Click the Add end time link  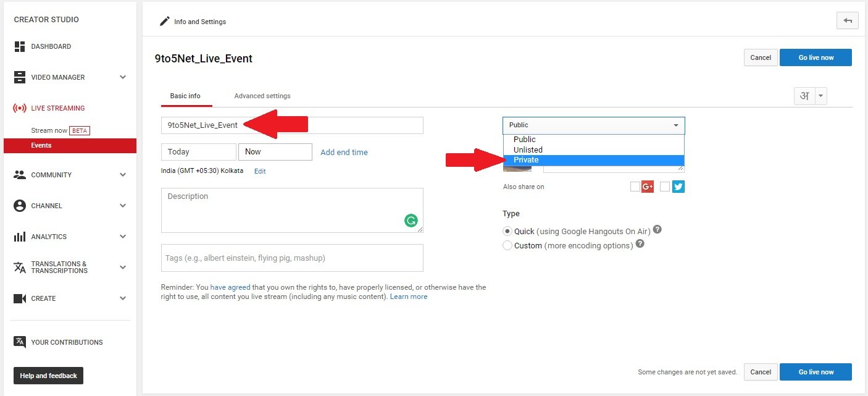(344, 152)
